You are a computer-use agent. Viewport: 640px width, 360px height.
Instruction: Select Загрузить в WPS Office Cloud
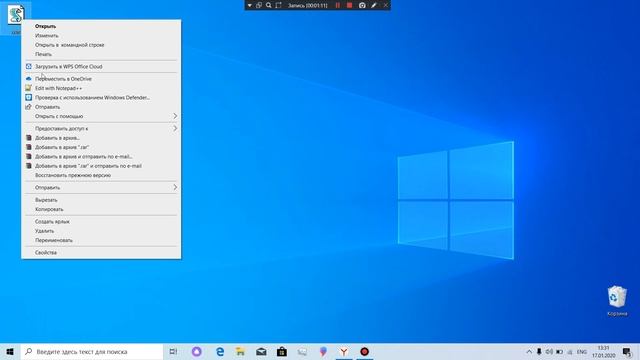[101, 67]
